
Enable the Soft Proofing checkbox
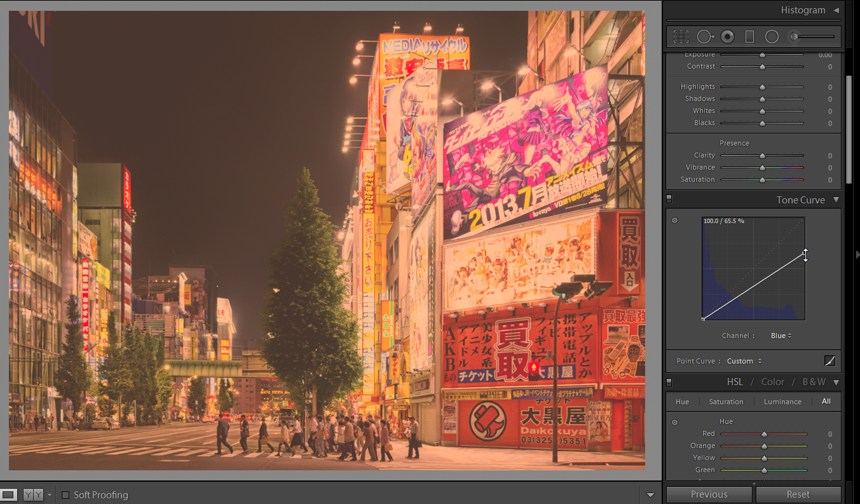pyautogui.click(x=65, y=495)
